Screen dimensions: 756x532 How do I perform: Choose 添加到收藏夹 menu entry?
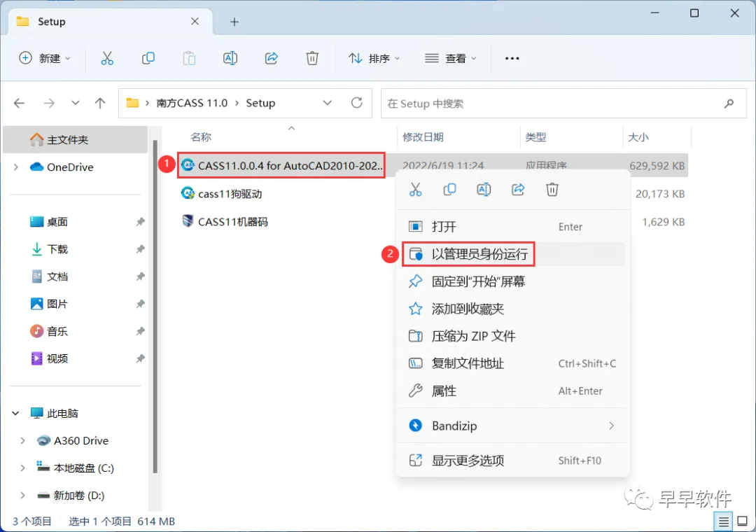[512, 309]
